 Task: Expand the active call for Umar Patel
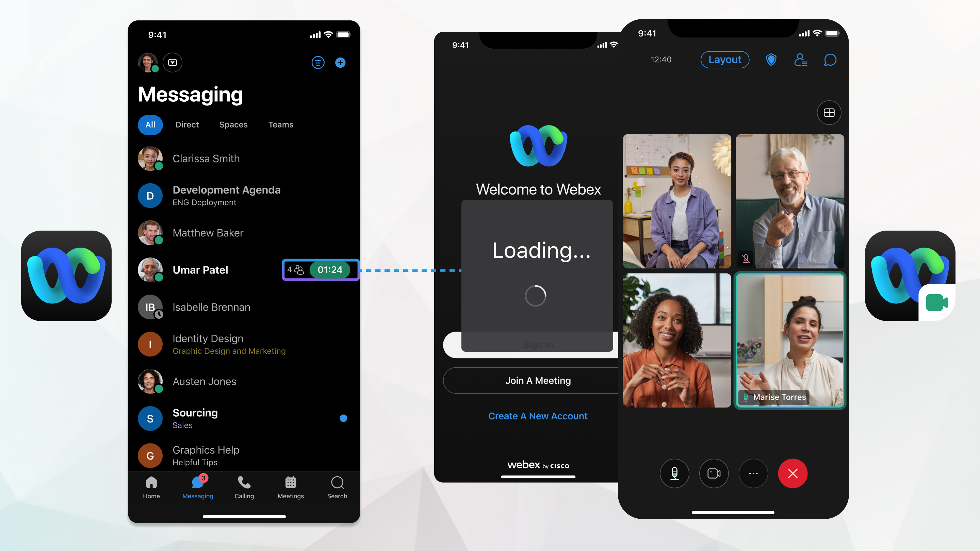(329, 269)
